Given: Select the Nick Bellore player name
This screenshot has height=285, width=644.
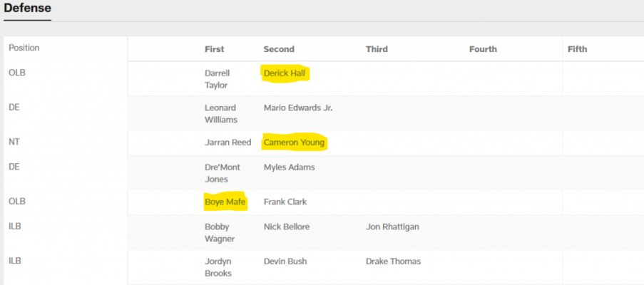Looking at the screenshot, I should pos(287,227).
